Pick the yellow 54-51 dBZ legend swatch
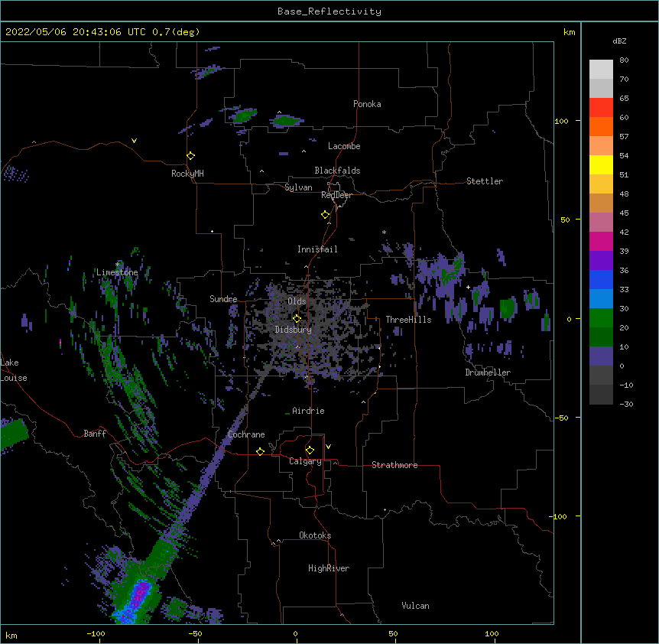 coord(601,164)
